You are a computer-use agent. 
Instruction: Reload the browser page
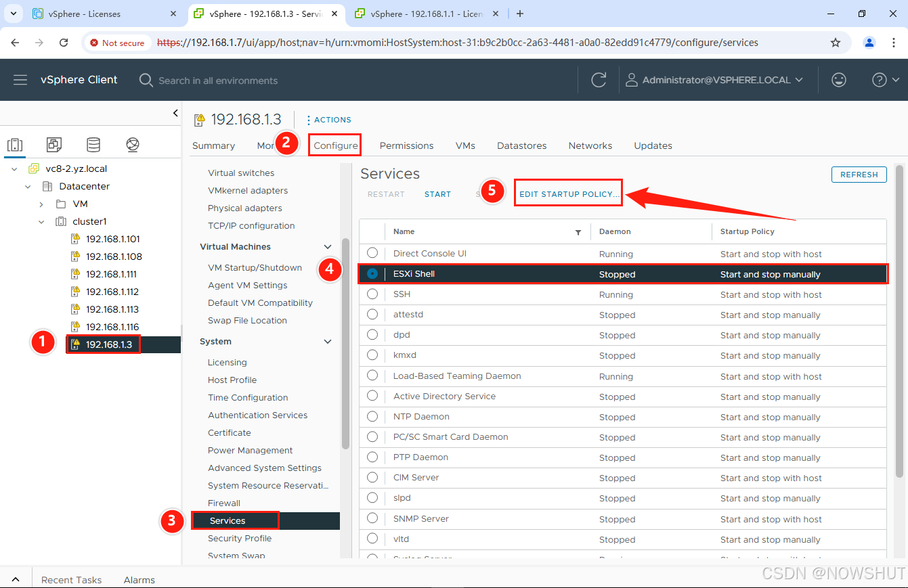click(x=64, y=43)
